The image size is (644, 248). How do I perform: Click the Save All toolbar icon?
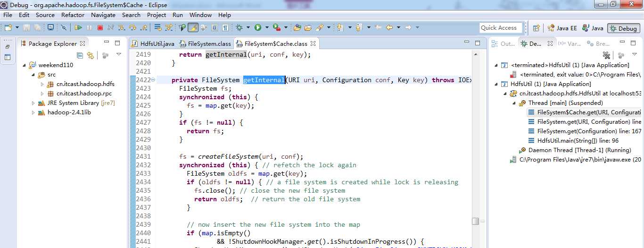coord(37,28)
